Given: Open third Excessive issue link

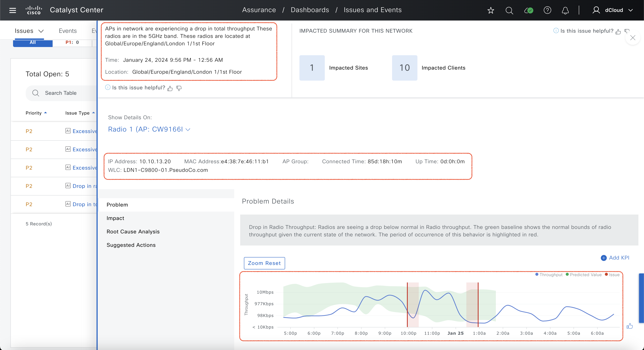Looking at the screenshot, I should click(x=84, y=168).
